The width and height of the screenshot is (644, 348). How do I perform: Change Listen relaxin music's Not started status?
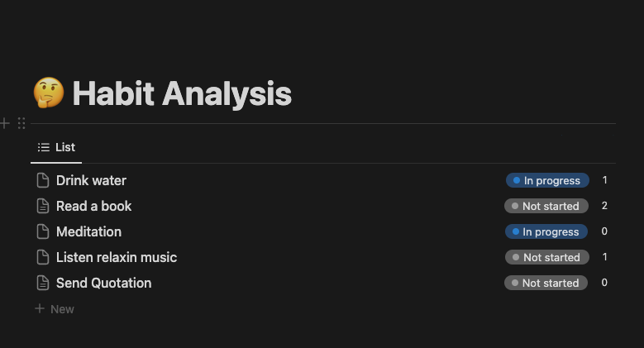547,257
